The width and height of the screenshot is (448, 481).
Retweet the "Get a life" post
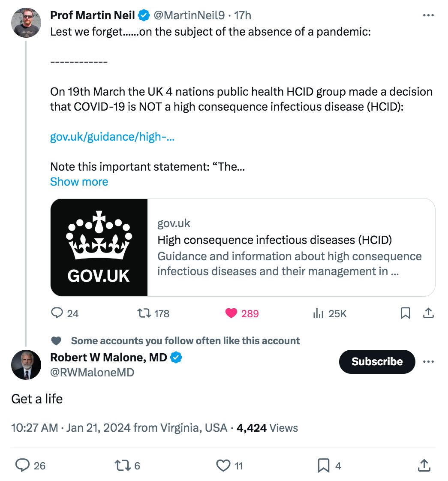tap(127, 466)
